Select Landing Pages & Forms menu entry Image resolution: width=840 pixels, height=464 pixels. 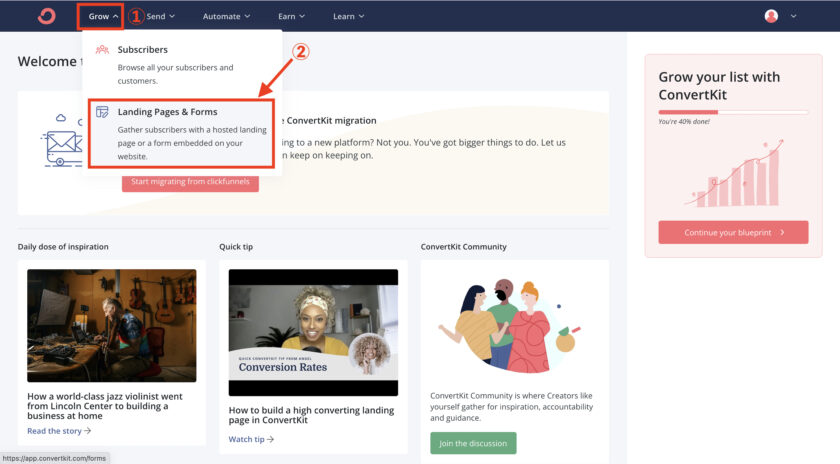(182, 133)
